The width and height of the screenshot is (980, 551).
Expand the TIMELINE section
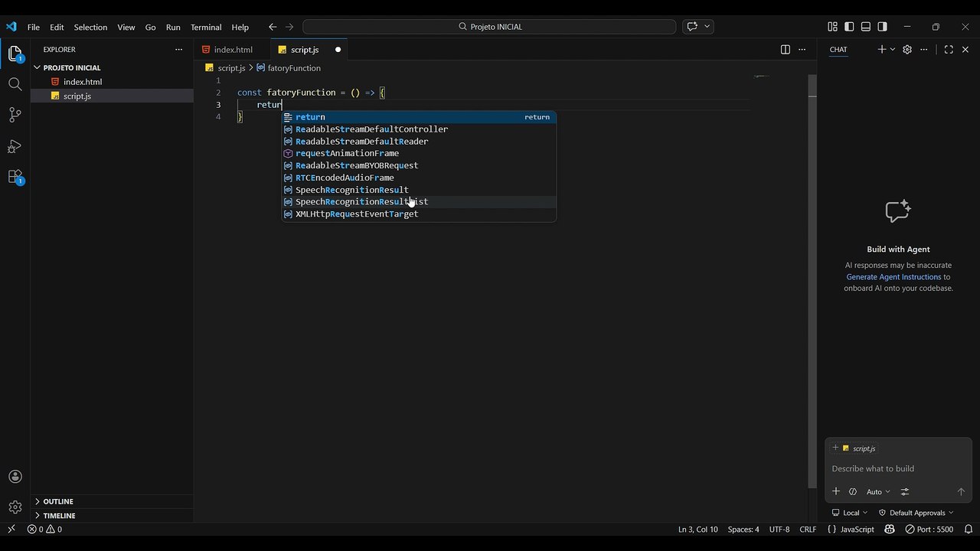[x=111, y=516]
